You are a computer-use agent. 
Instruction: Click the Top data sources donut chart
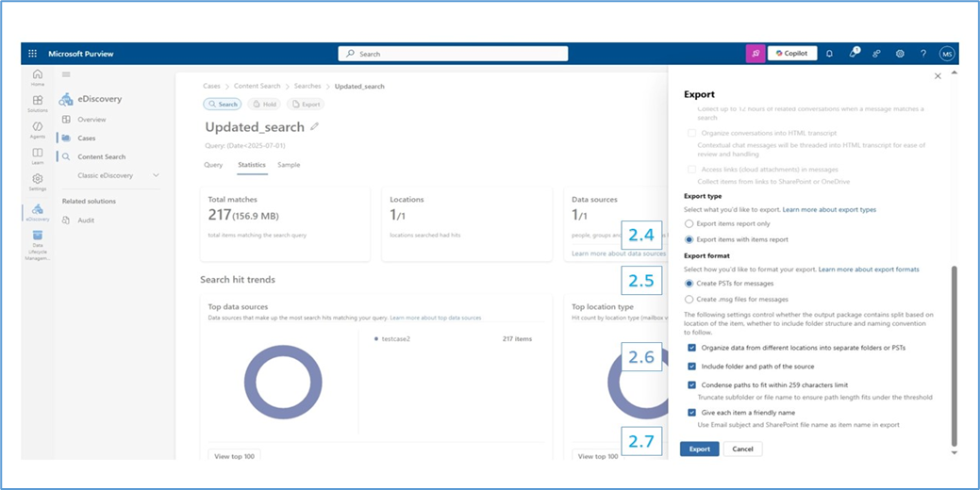click(x=283, y=382)
